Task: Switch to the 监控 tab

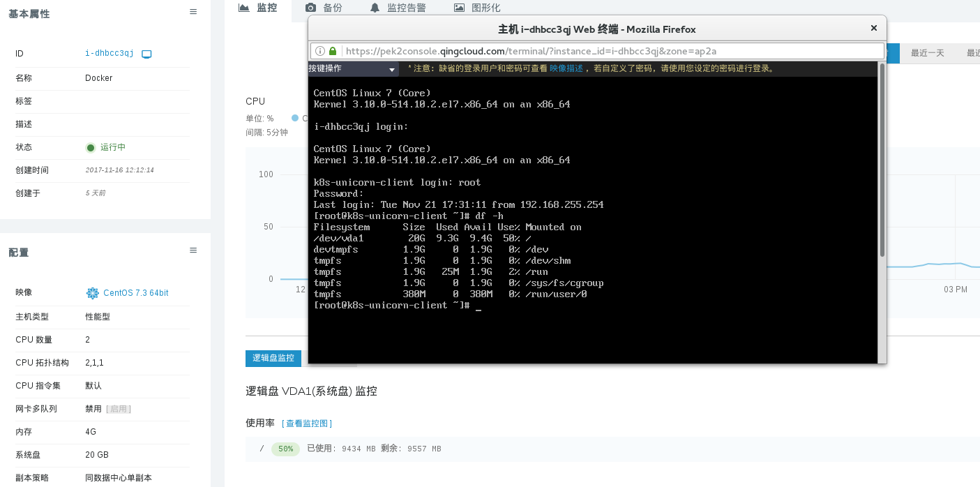Action: click(x=258, y=8)
